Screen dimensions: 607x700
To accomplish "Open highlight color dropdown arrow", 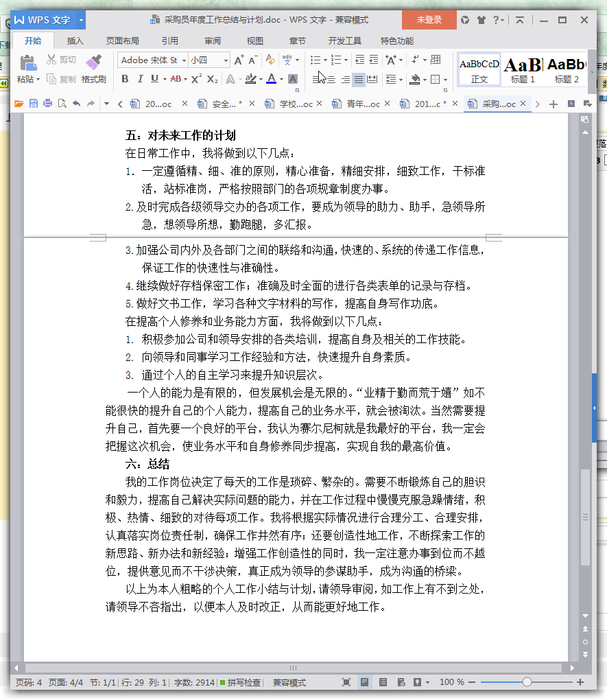I will [261, 80].
